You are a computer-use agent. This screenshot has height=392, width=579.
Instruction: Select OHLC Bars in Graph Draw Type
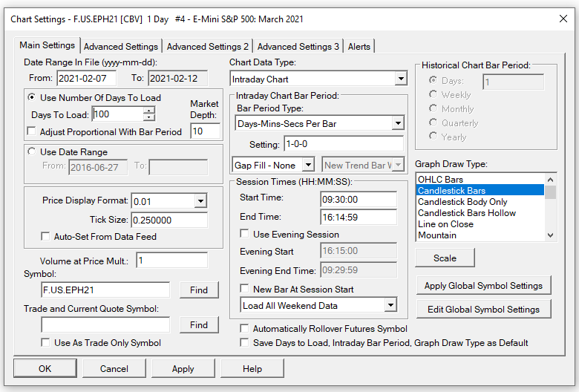pyautogui.click(x=480, y=179)
